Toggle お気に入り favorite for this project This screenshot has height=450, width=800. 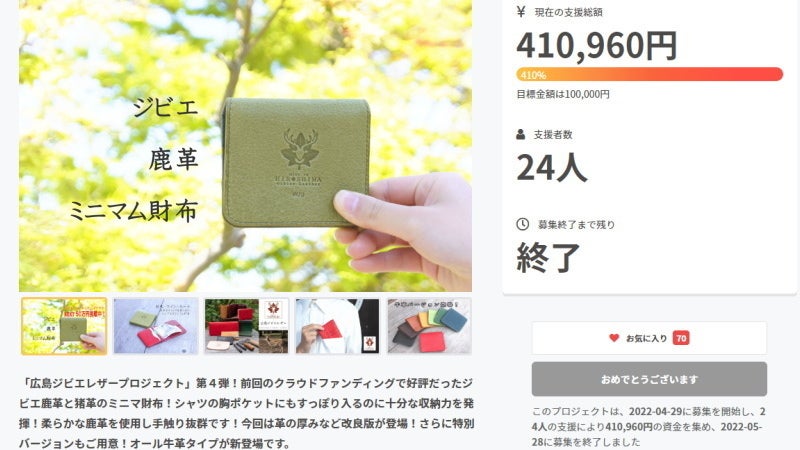649,338
